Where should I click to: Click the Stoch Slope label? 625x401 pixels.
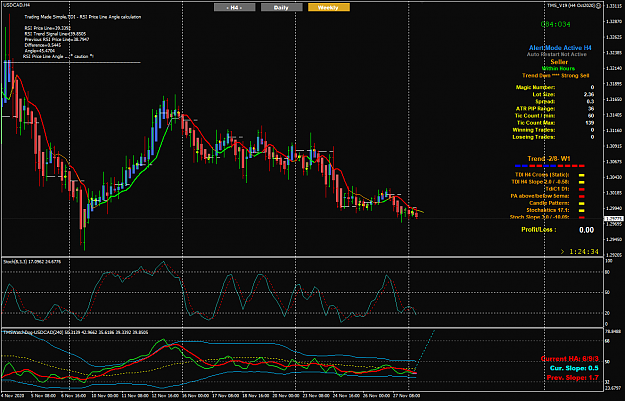click(x=539, y=217)
